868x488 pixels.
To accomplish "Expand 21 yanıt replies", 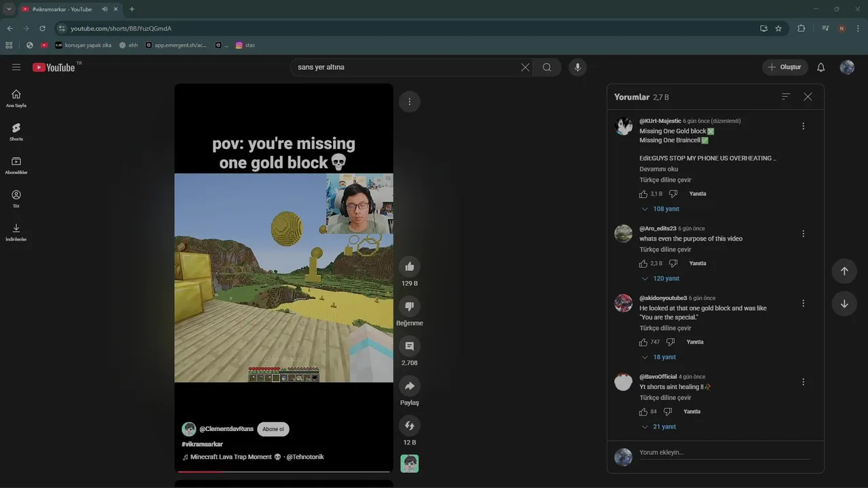I will pos(658,427).
